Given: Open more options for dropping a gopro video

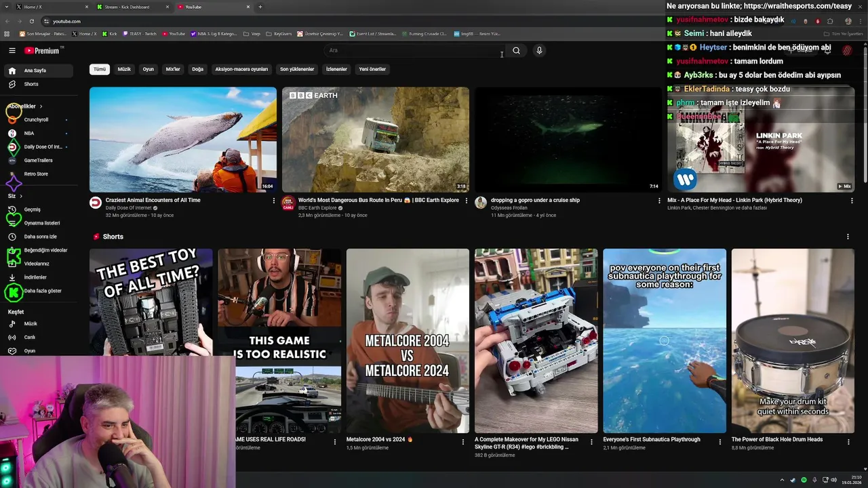Looking at the screenshot, I should click(659, 201).
